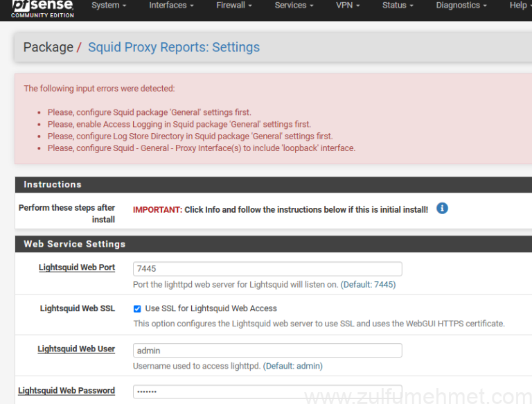This screenshot has width=532, height=404.
Task: Click Squid Proxy Reports: Settings breadcrumb
Action: [174, 47]
